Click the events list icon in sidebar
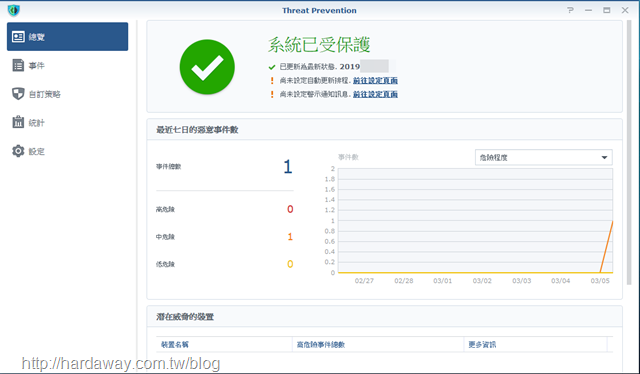This screenshot has width=640, height=374. (18, 65)
